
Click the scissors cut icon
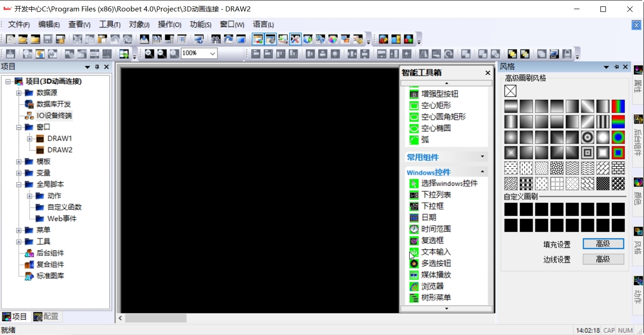[77, 39]
